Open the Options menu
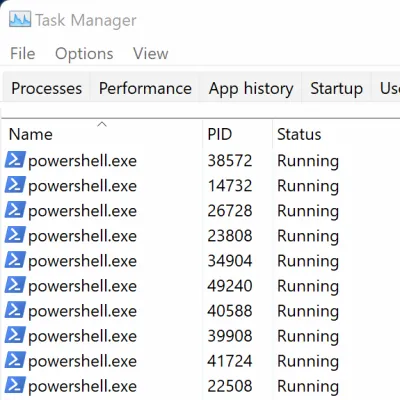Viewport: 400px width, 400px height. point(84,54)
